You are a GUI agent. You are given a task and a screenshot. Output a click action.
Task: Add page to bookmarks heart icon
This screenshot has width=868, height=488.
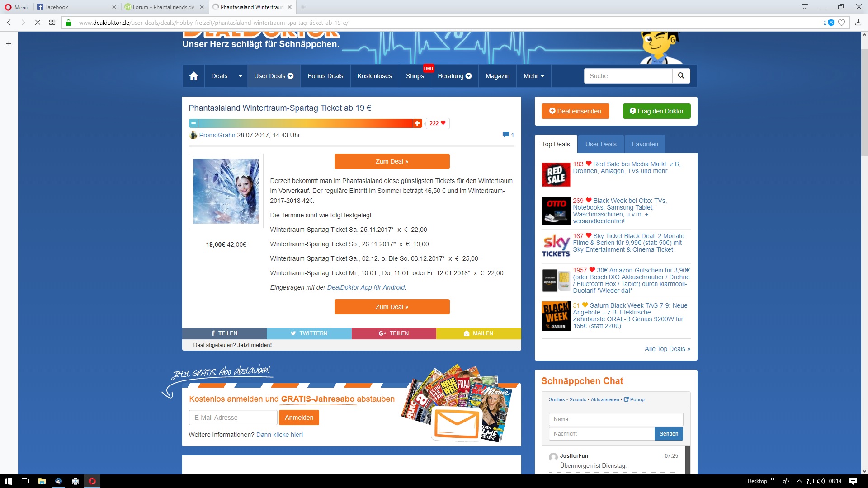click(842, 23)
